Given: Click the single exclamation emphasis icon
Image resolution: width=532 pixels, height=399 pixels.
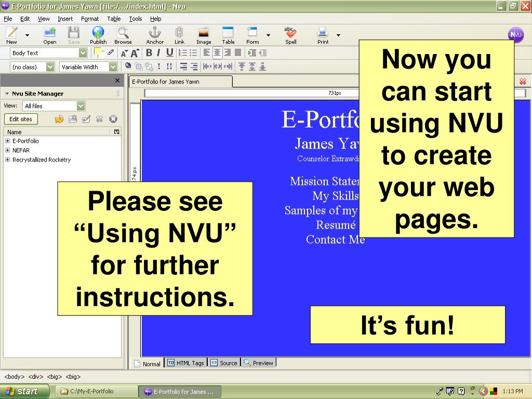Looking at the screenshot, I should 159,66.
